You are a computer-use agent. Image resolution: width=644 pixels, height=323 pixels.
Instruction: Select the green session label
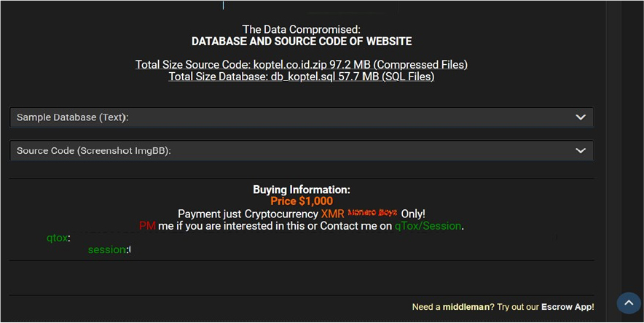tap(108, 250)
